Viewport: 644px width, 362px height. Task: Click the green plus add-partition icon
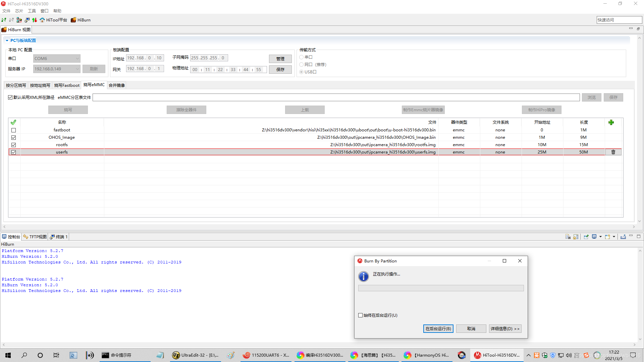point(611,122)
